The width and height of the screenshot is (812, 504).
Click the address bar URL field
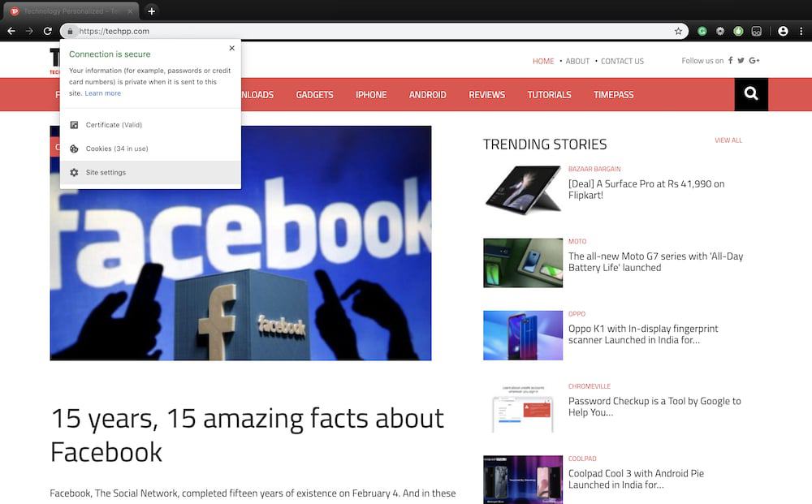coord(373,31)
